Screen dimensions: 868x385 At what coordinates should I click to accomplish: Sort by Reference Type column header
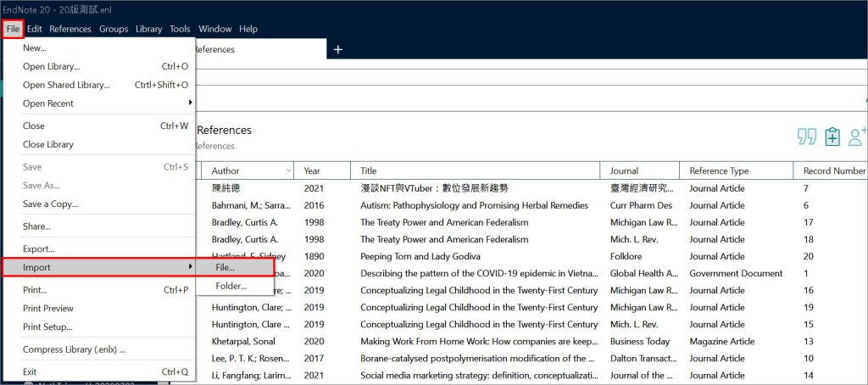[x=737, y=171]
